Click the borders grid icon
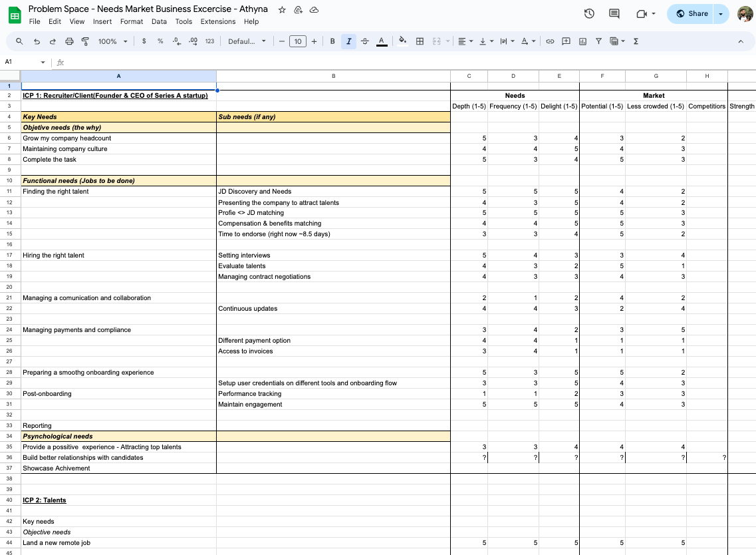Screen dimensions: 756x555 [x=420, y=41]
